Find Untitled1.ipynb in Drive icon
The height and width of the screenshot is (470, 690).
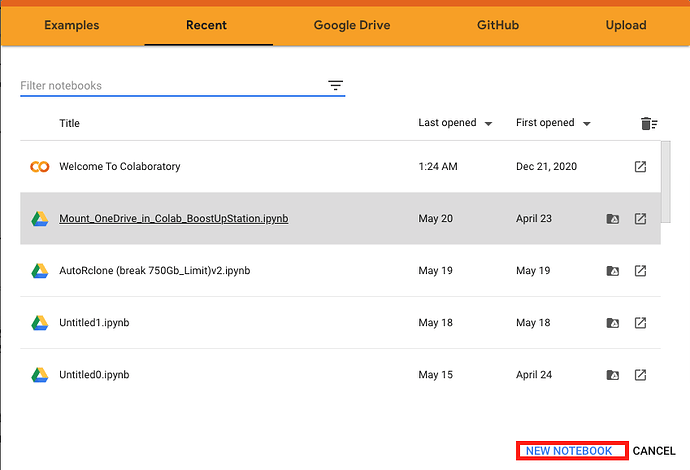[613, 323]
